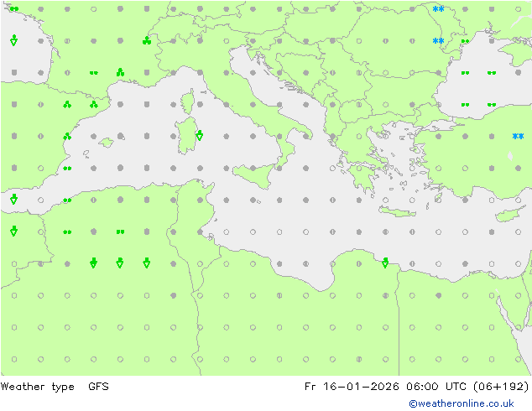Screen dimensions: 532x411
Task: Select the grey cloud symbol over Sicily
Action: [x=253, y=168]
